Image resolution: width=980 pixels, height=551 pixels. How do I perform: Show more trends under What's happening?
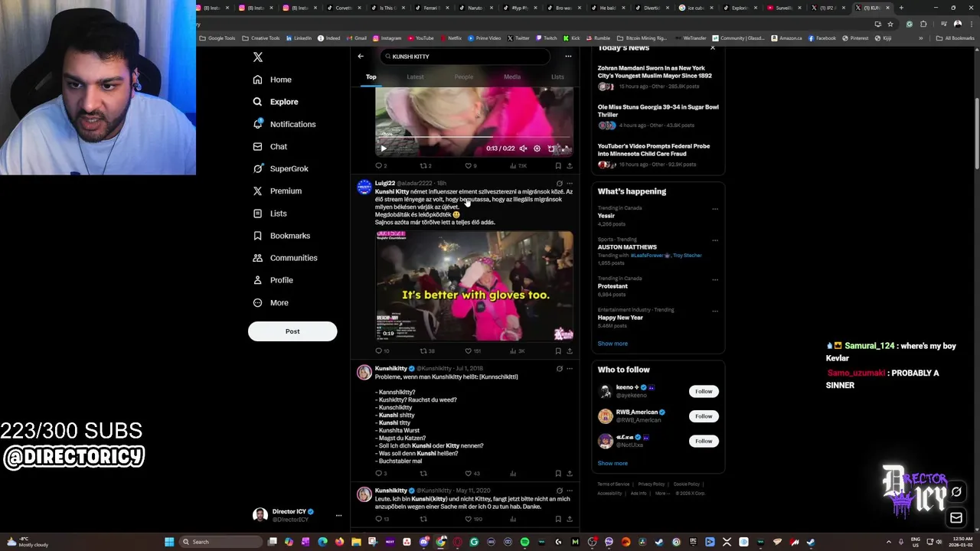[x=612, y=344]
